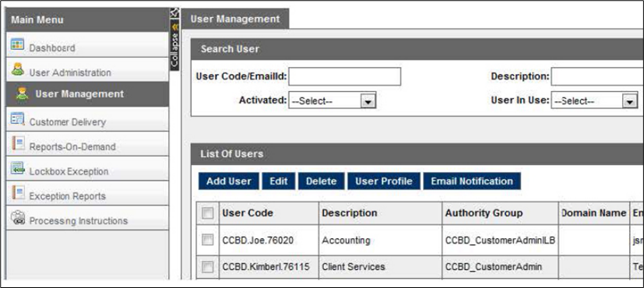
Task: Sort by User Code column header
Action: (x=269, y=213)
